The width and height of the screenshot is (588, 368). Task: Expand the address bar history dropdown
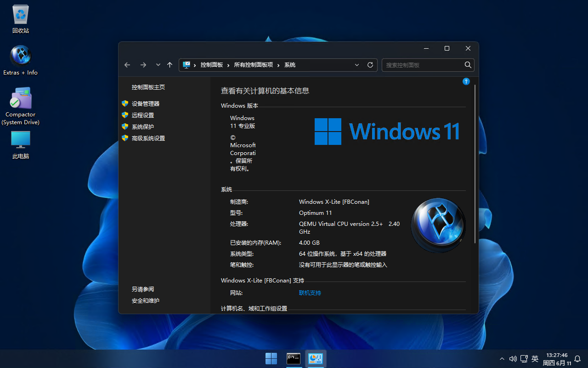tap(357, 65)
